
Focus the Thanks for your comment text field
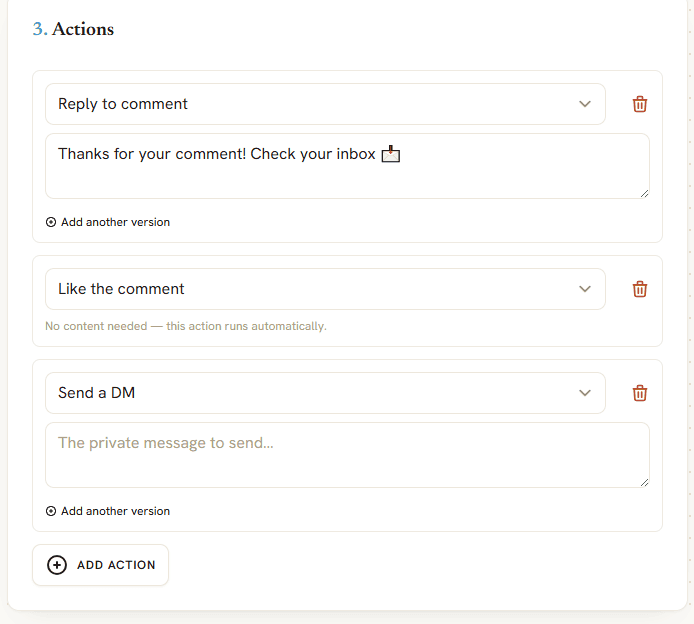tap(347, 166)
